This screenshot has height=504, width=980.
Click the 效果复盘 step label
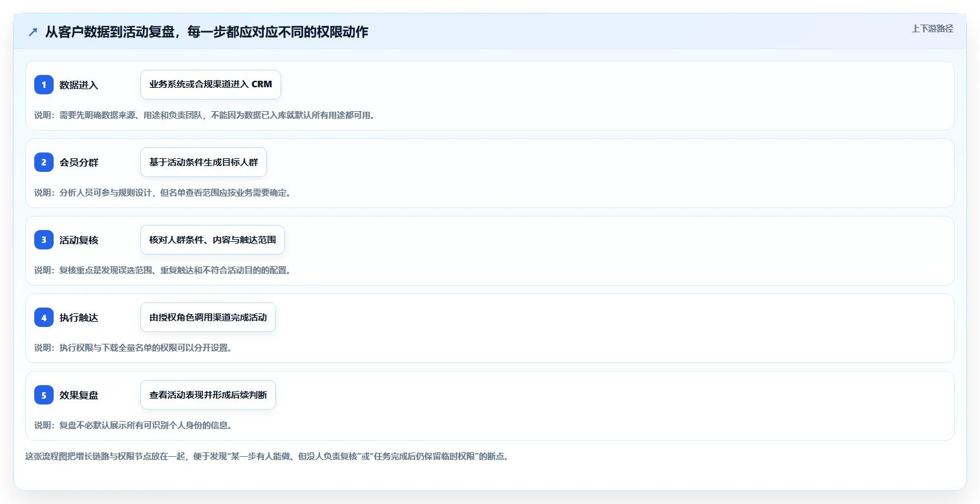click(79, 395)
